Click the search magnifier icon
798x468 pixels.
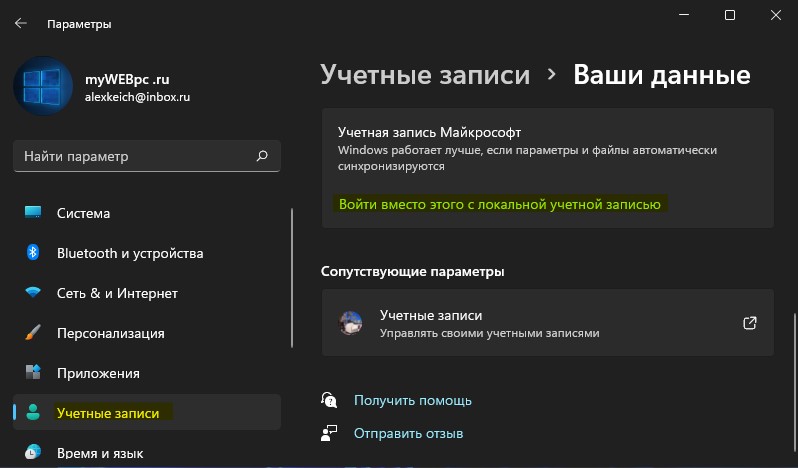[x=262, y=156]
